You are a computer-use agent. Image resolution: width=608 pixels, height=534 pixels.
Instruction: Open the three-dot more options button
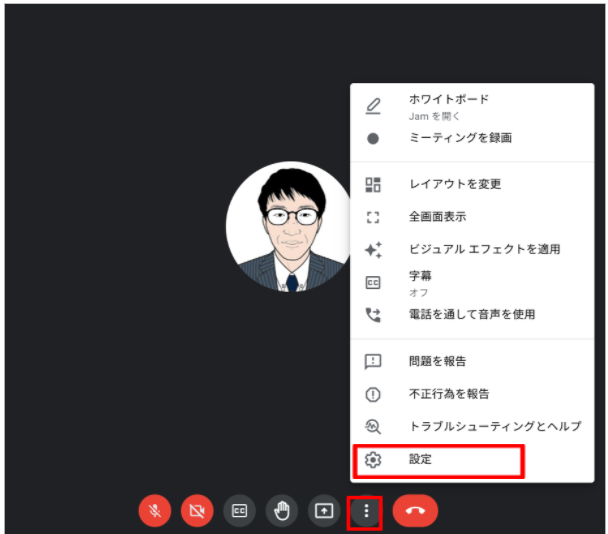point(366,511)
